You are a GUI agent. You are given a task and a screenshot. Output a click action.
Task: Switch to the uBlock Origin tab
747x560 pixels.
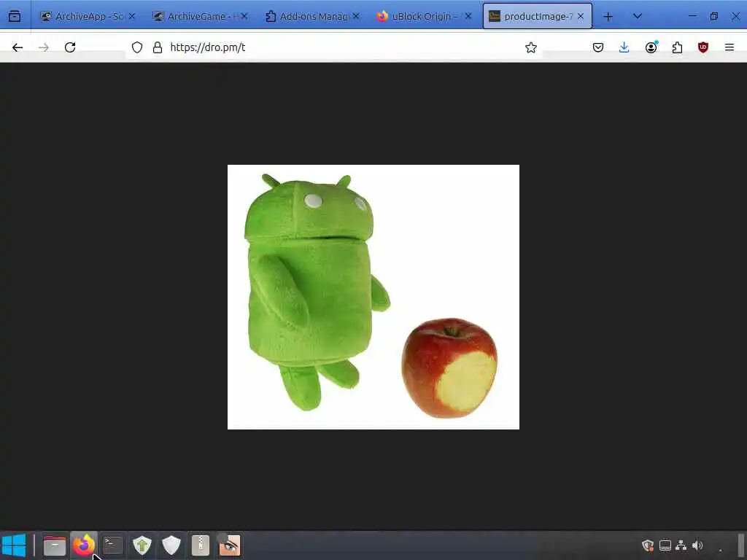(425, 16)
